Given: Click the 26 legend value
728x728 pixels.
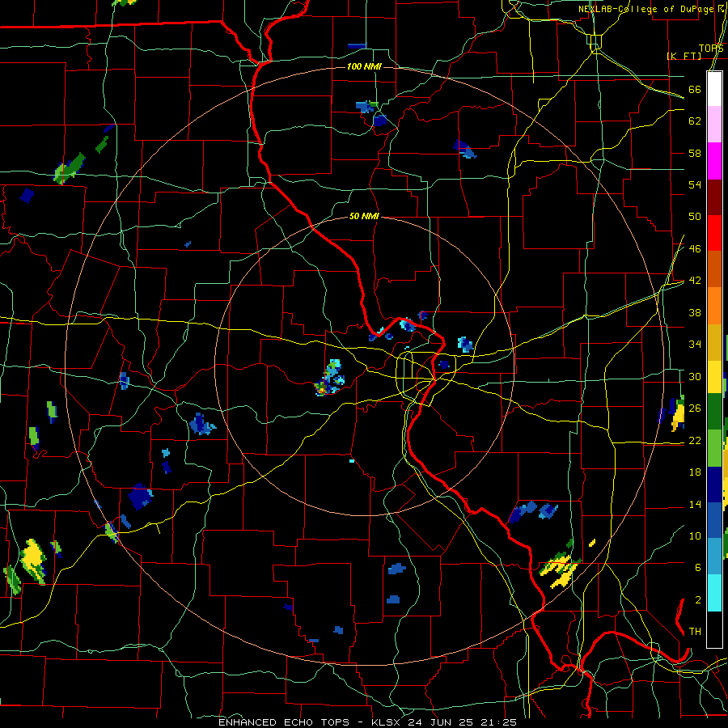Looking at the screenshot, I should coord(695,408).
